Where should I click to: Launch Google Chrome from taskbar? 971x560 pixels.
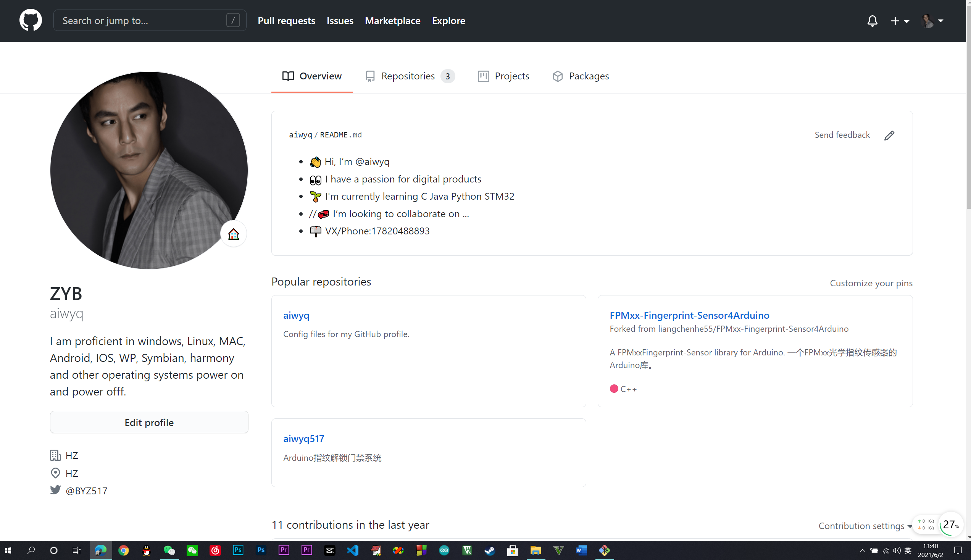pos(123,550)
